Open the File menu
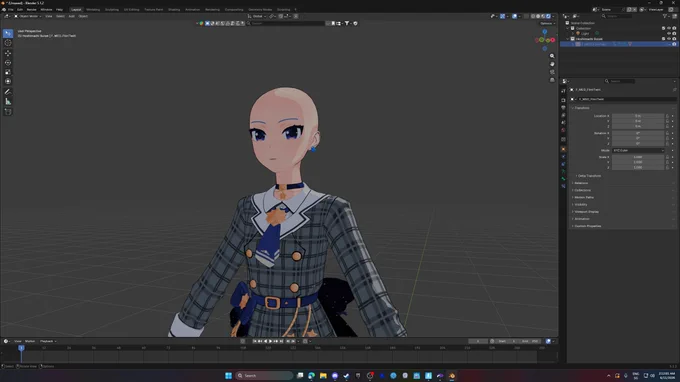The width and height of the screenshot is (680, 382). tap(10, 10)
